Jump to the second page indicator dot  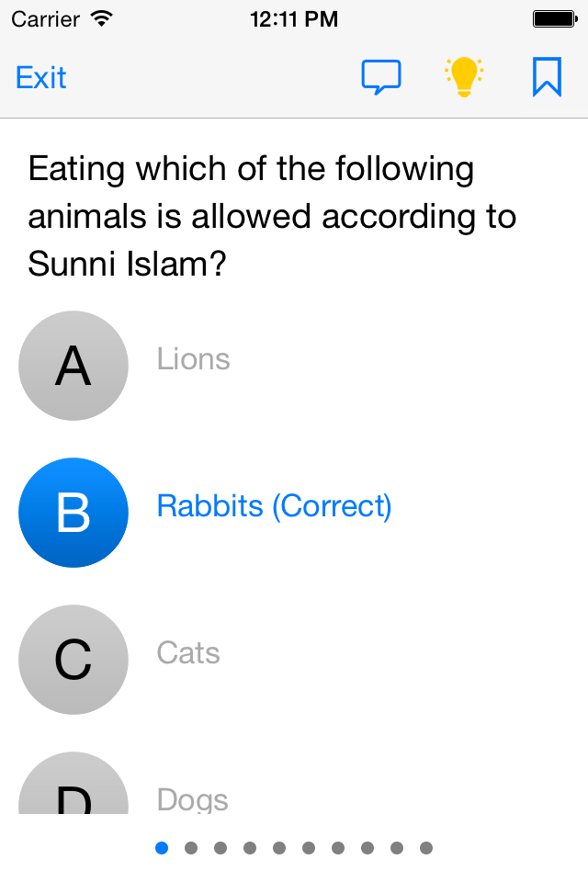191,848
